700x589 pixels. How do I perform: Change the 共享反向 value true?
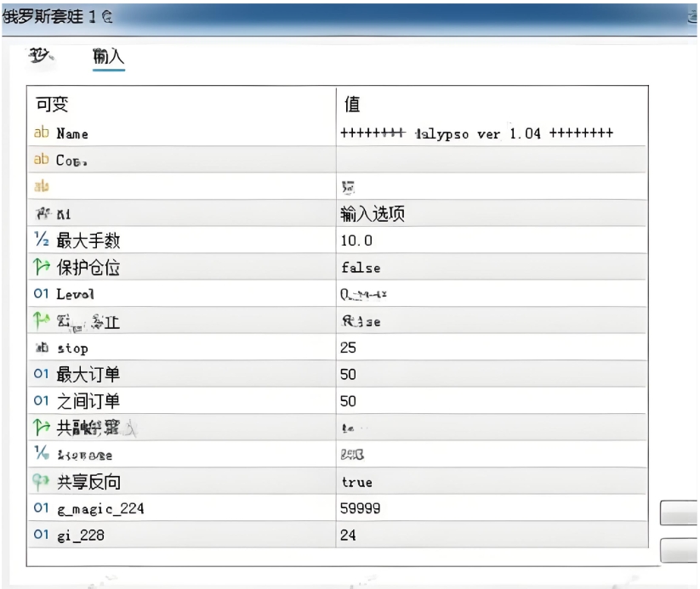[x=357, y=483]
